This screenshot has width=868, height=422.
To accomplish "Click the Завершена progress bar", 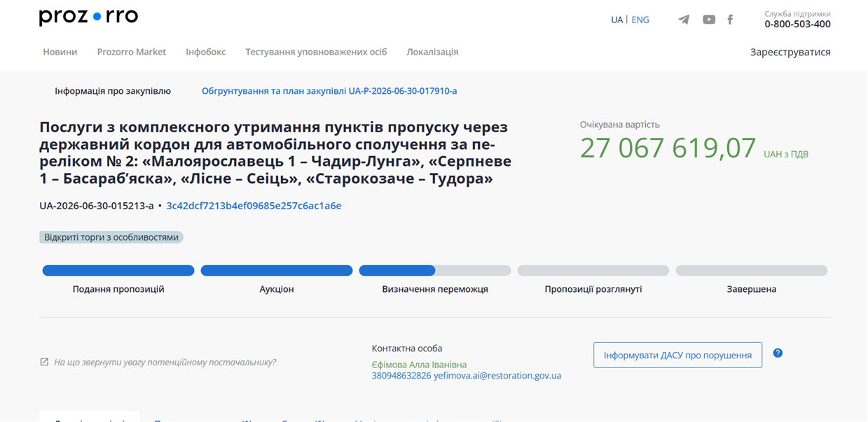I will tap(752, 271).
